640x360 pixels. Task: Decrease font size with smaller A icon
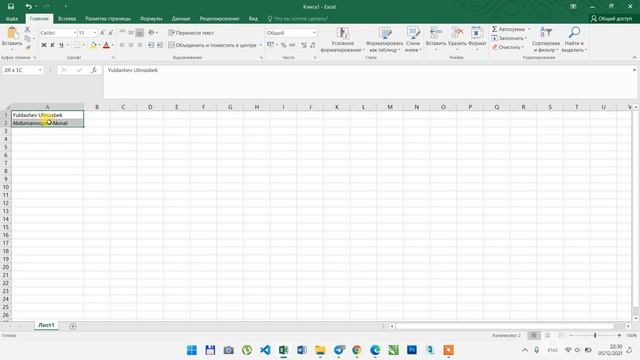pos(111,33)
